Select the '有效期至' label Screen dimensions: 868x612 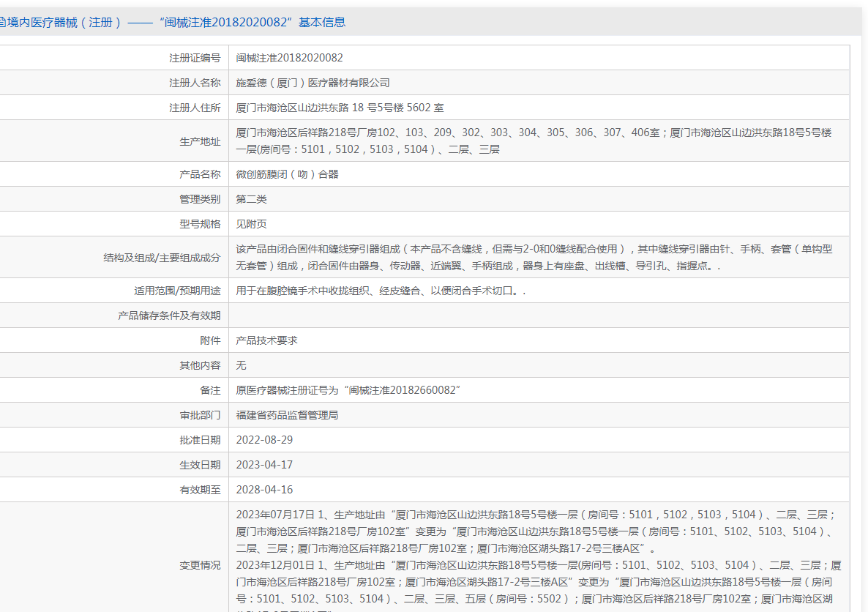pos(200,490)
